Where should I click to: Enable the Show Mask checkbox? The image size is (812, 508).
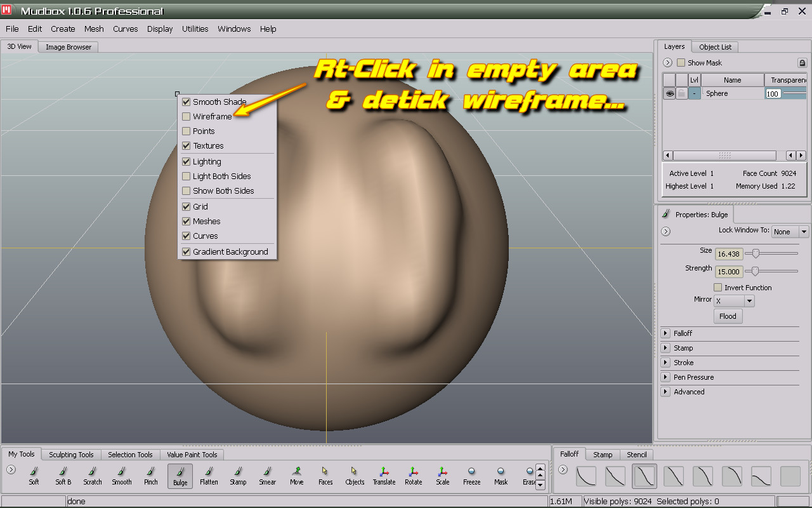[681, 63]
